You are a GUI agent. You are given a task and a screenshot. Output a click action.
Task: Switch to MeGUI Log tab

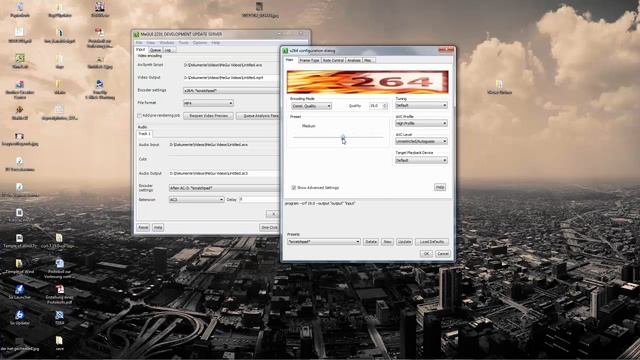pos(168,50)
